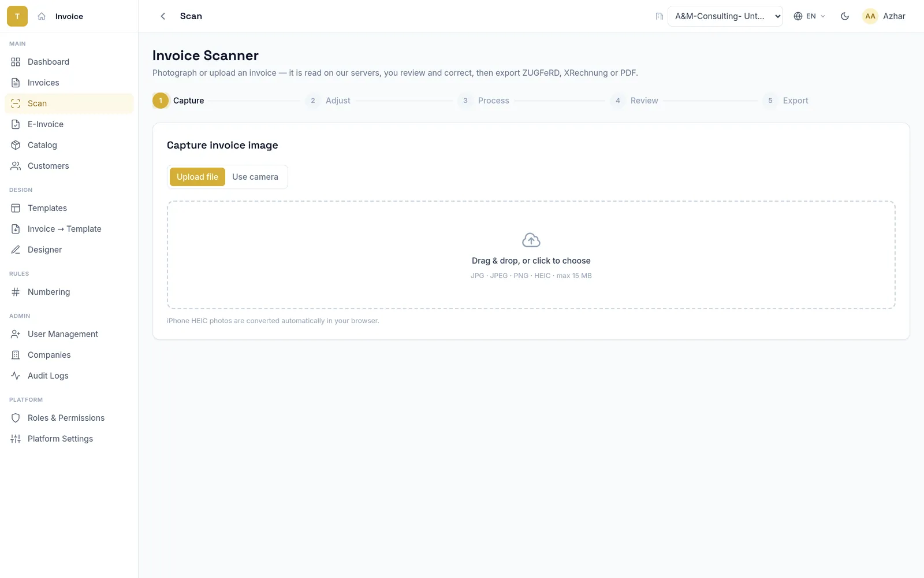
Task: Open Numbering via hash icon
Action: coord(16,292)
